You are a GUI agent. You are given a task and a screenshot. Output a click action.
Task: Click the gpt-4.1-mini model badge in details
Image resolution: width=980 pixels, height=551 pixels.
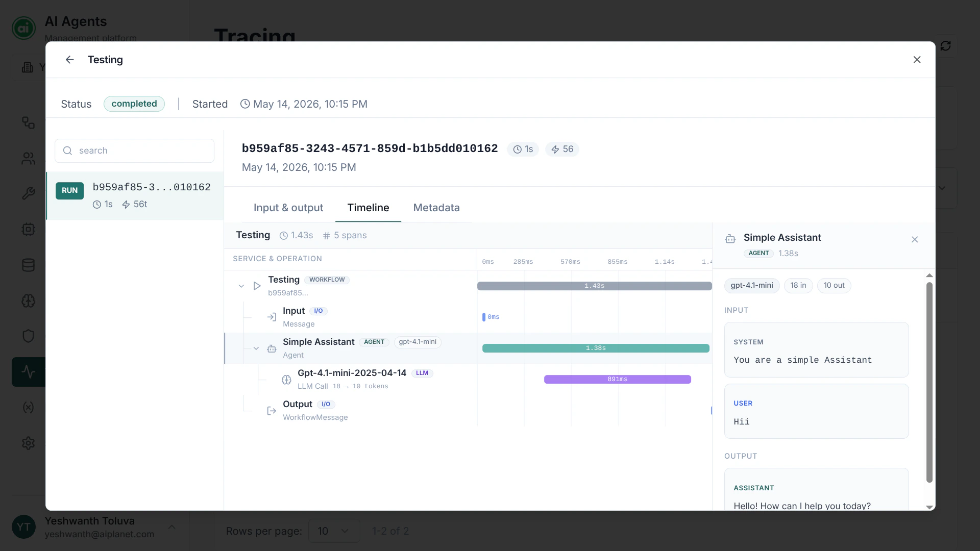(752, 286)
